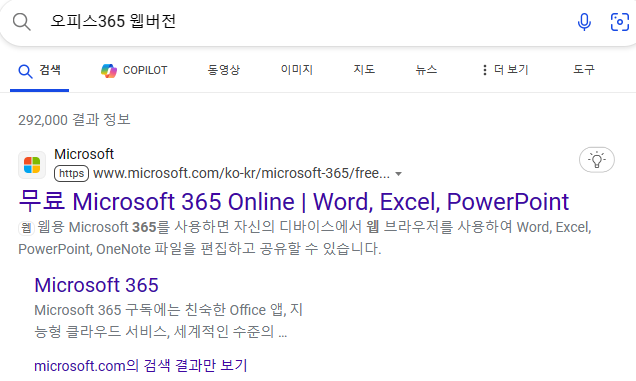Go to the 뉴스 tab
Screen dimensions: 636x381
[426, 70]
